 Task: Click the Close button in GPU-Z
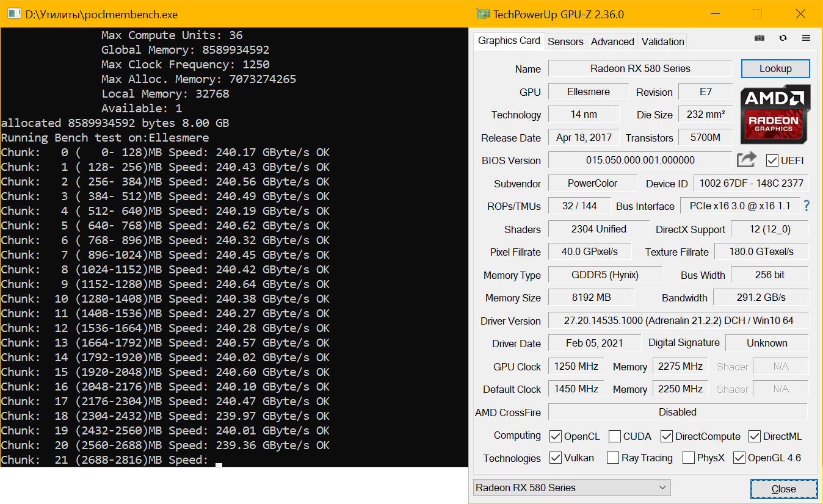pyautogui.click(x=783, y=489)
